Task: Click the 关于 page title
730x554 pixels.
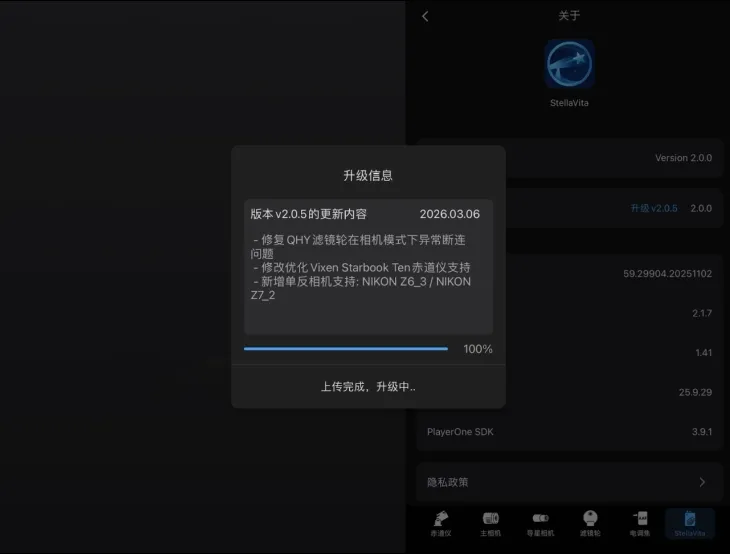Action: pyautogui.click(x=569, y=16)
